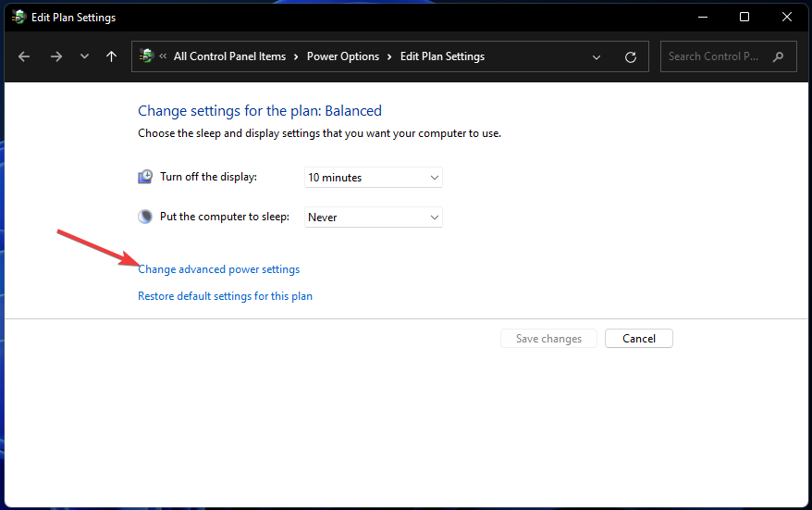Viewport: 812px width, 510px height.
Task: Select the Edit Plan Settings breadcrumb
Action: tap(442, 56)
